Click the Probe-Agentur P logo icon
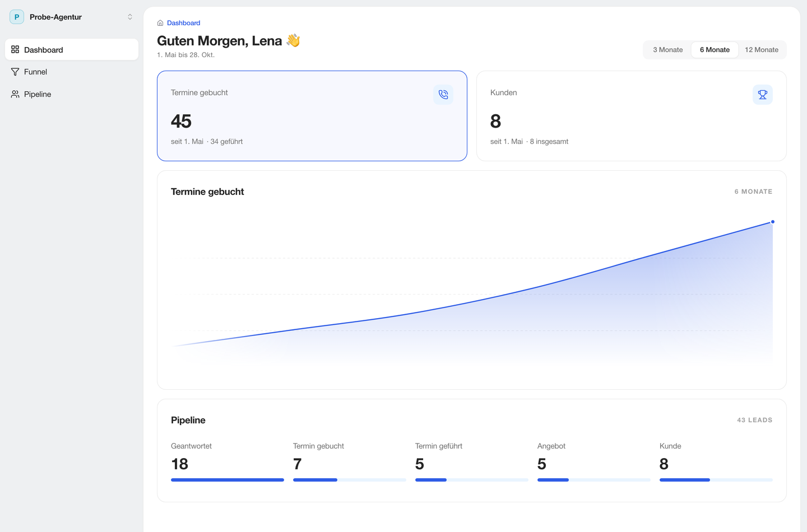This screenshot has width=807, height=532. pos(17,17)
